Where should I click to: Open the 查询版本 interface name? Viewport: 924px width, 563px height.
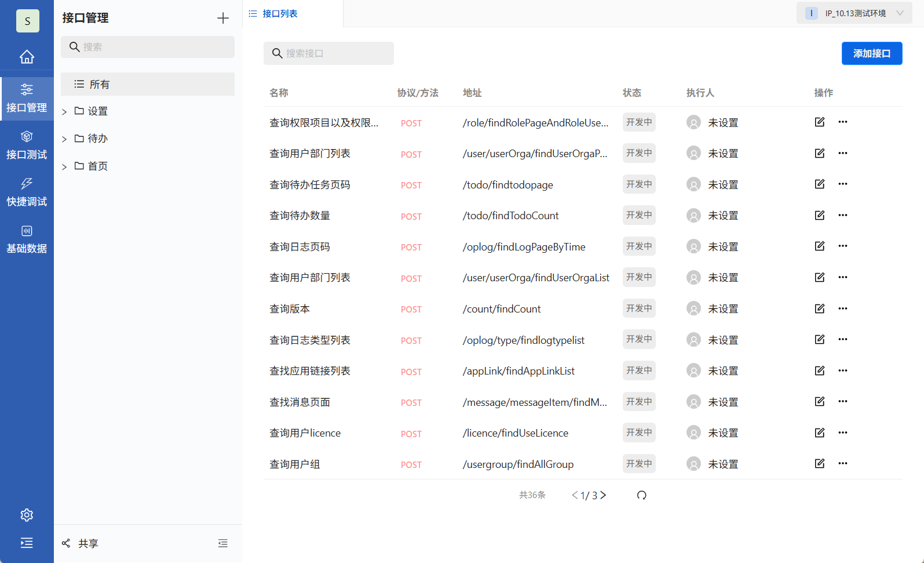[290, 308]
